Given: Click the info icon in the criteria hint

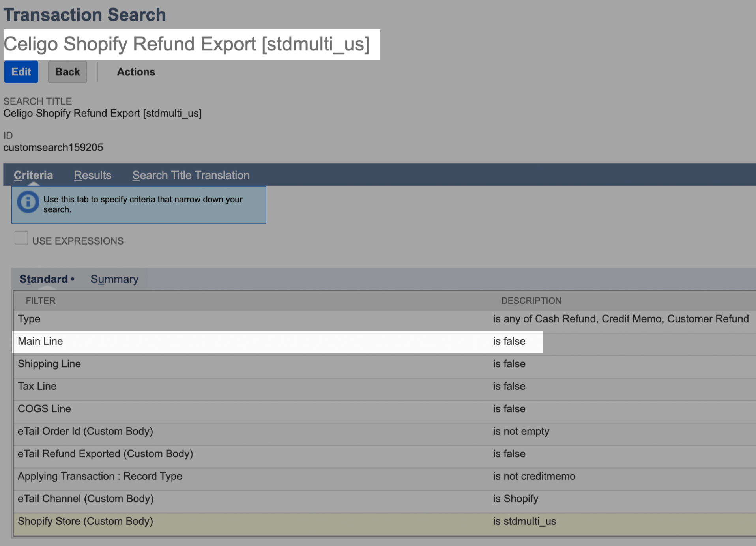Looking at the screenshot, I should point(28,202).
